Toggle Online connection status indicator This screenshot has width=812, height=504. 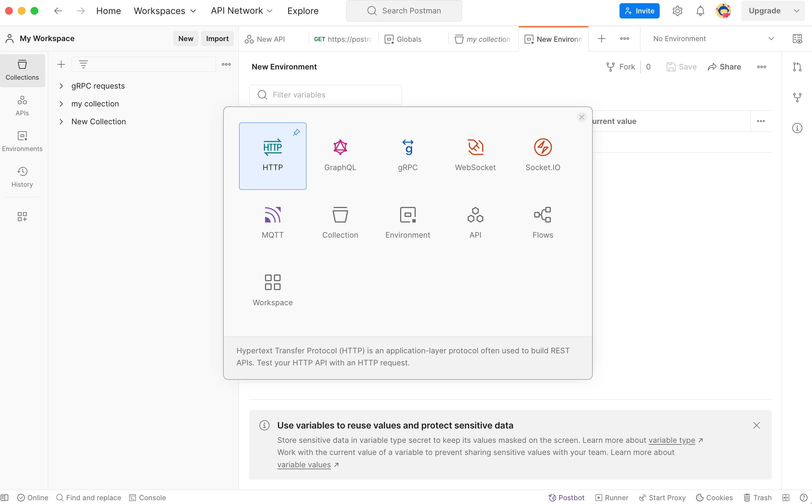coord(33,497)
